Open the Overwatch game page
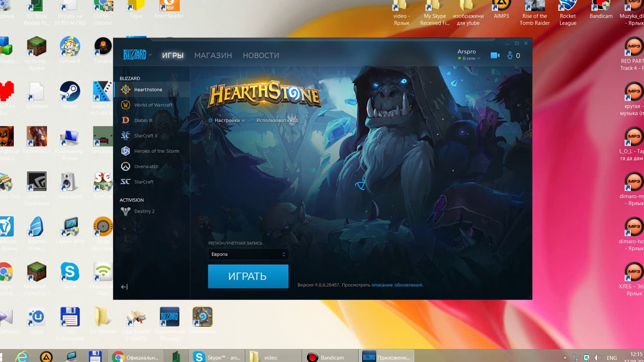644x362 pixels. pyautogui.click(x=151, y=166)
